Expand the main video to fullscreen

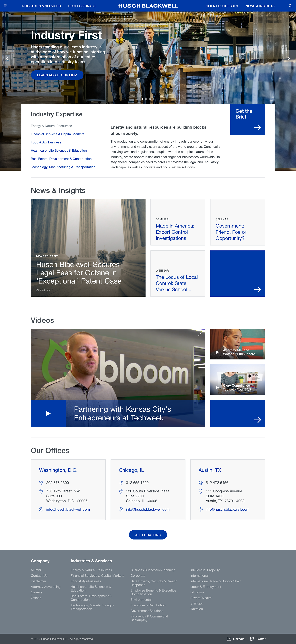[199, 334]
